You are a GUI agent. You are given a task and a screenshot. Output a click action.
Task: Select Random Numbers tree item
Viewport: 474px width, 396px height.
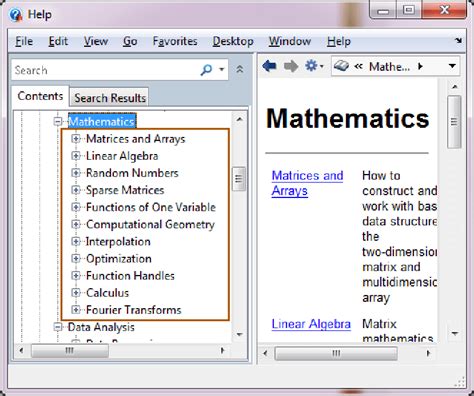pos(132,173)
